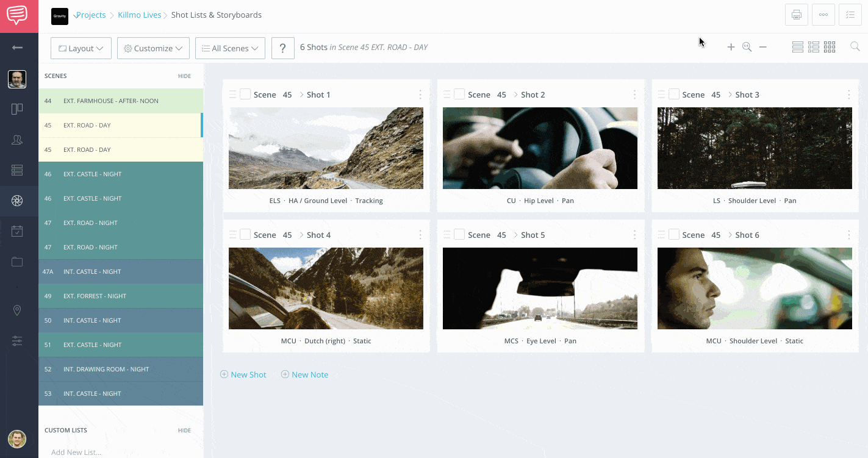Open the storyboard panels sidebar icon
The image size is (868, 458).
click(17, 109)
